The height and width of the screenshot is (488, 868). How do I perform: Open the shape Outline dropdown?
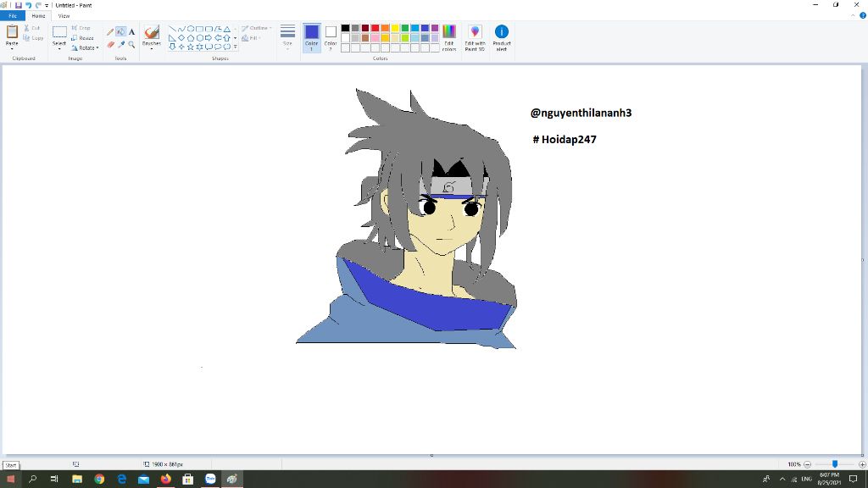click(x=256, y=28)
